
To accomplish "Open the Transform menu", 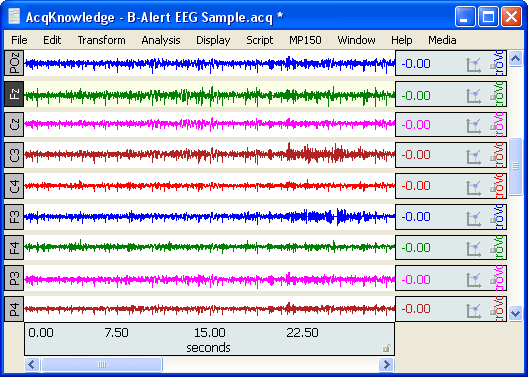I will click(101, 40).
